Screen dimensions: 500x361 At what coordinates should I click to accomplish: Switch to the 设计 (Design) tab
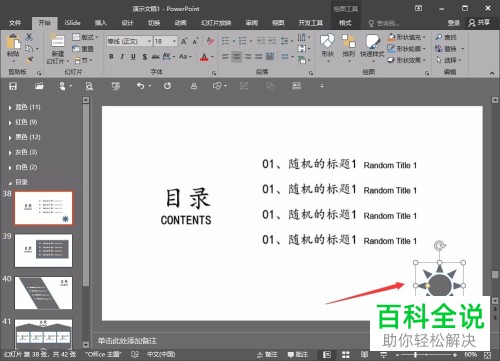[x=127, y=23]
